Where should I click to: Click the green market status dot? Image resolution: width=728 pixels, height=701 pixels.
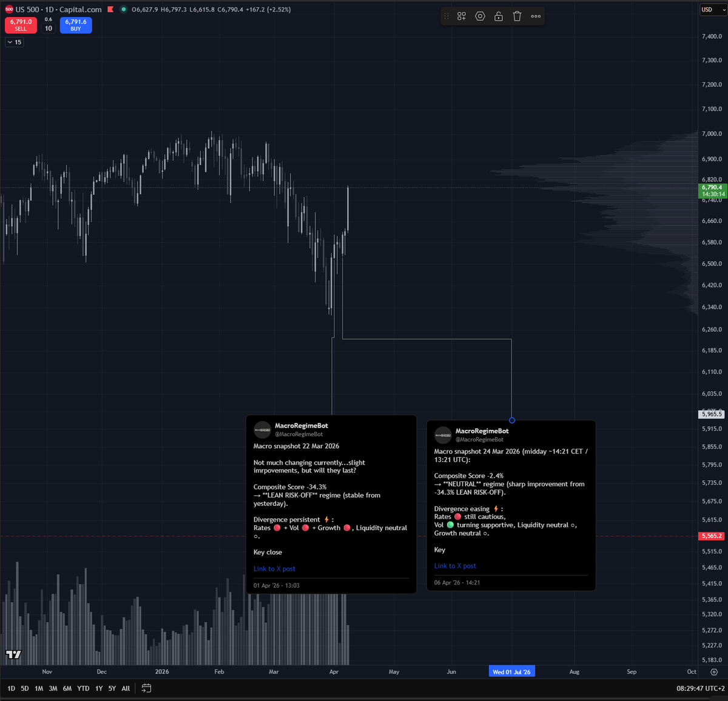pyautogui.click(x=124, y=9)
